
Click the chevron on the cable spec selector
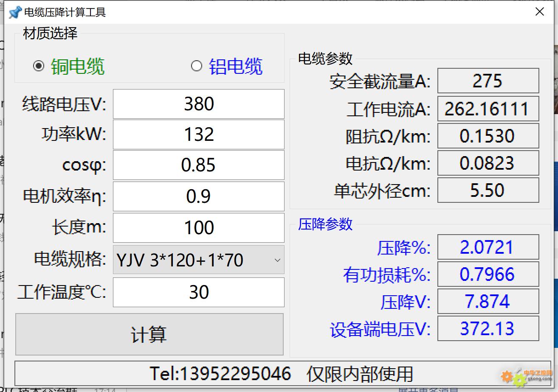coord(278,260)
